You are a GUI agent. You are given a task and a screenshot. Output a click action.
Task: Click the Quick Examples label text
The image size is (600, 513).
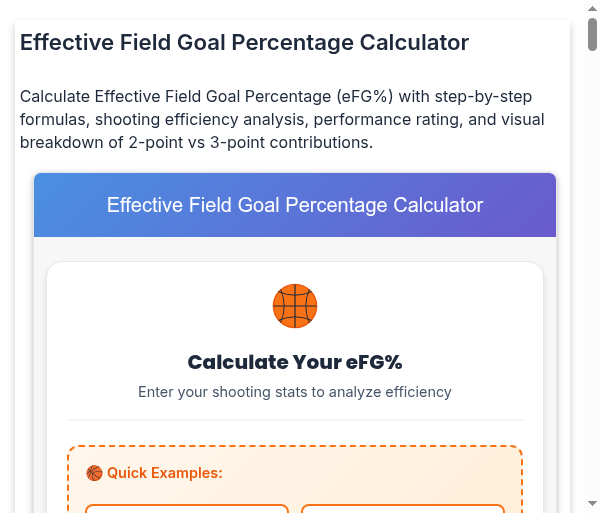pyautogui.click(x=164, y=473)
